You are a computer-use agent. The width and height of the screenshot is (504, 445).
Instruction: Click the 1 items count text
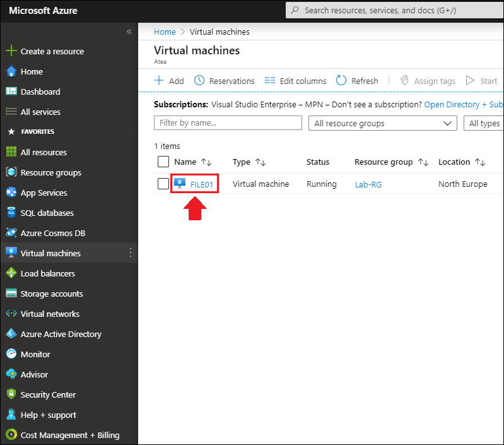tap(167, 146)
